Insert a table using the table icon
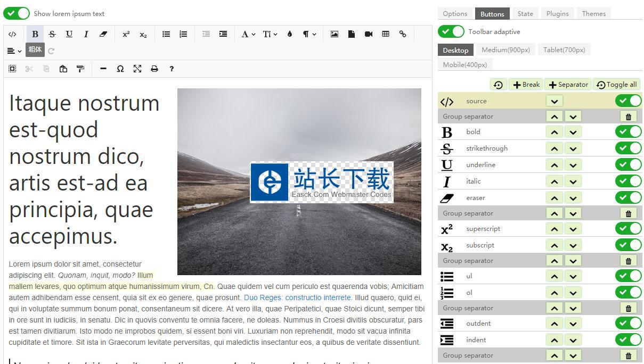This screenshot has width=644, height=364. [386, 34]
